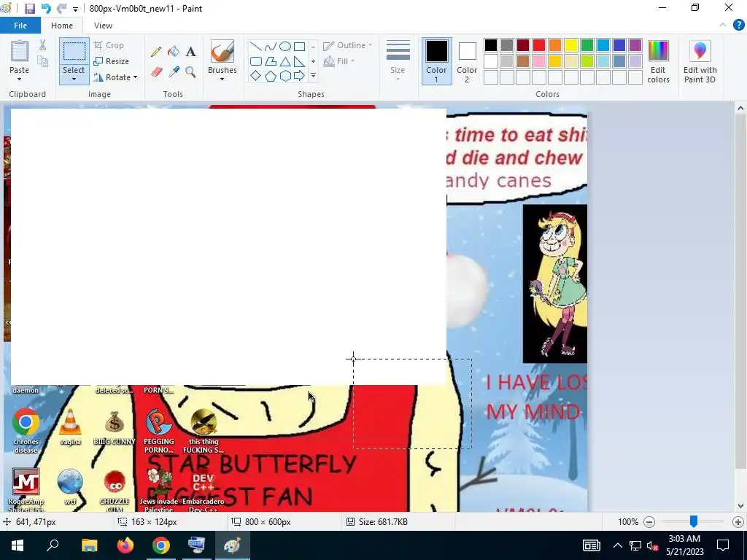The height and width of the screenshot is (560, 747).
Task: Open the shape Outline dropdown
Action: click(347, 45)
